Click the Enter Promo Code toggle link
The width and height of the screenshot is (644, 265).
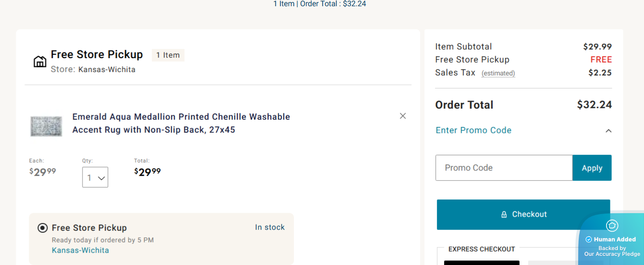[474, 130]
